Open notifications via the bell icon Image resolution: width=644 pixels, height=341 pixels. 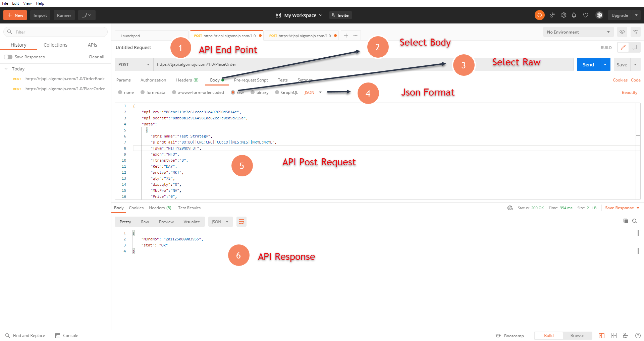pyautogui.click(x=574, y=15)
